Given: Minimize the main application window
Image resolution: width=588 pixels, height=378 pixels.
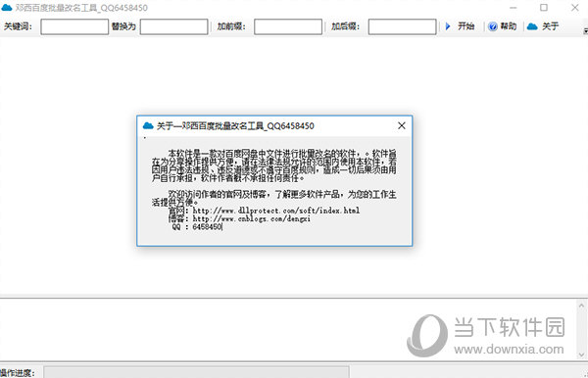Looking at the screenshot, I should (513, 8).
